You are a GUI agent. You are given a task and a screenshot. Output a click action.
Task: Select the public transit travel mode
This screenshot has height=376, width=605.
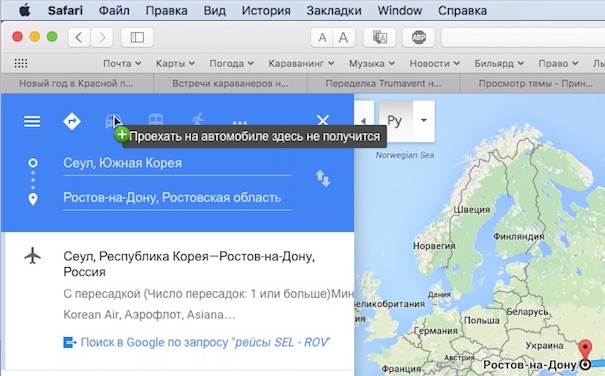156,121
